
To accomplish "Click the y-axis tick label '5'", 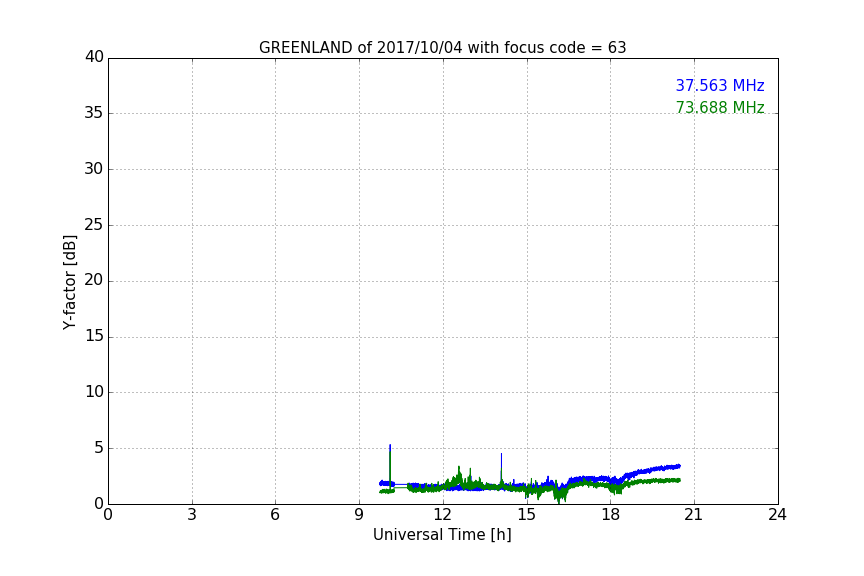I will [x=99, y=448].
